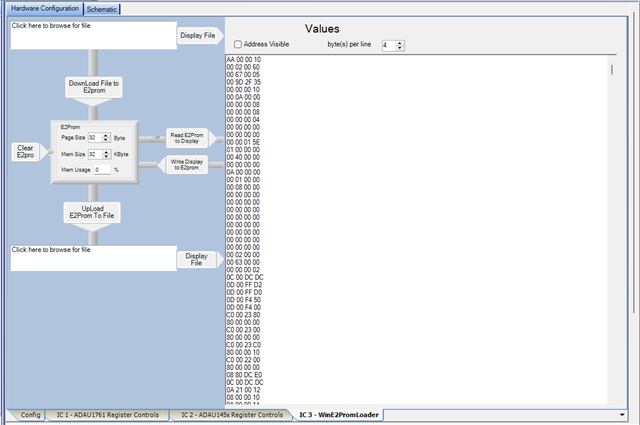Viewport: 640px width, 425px height.
Task: Select value line 00 08 00 00
Action: coord(243,187)
